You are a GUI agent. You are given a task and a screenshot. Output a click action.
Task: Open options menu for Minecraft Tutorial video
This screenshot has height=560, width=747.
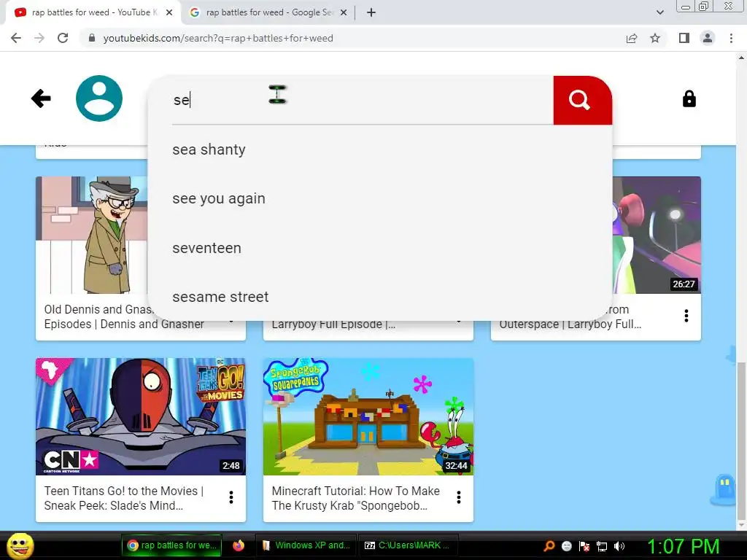pos(459,497)
